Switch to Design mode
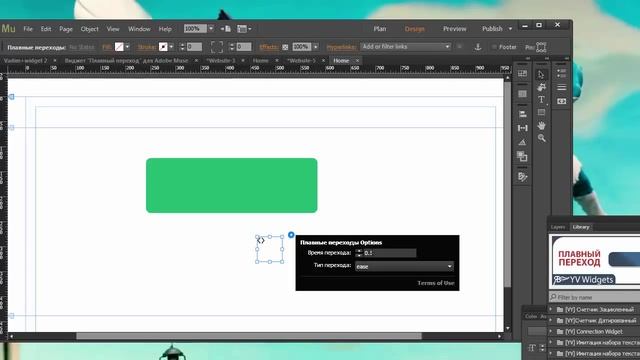The height and width of the screenshot is (360, 640). point(414,29)
